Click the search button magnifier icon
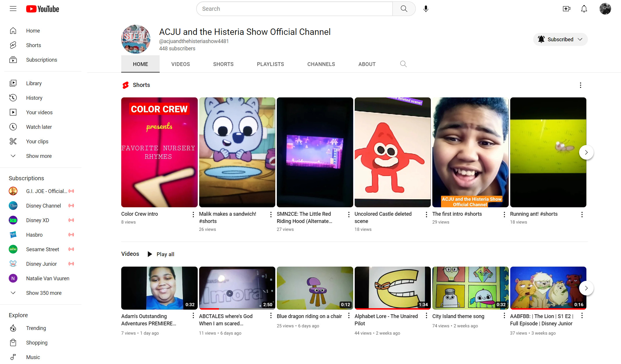Screen dimensions: 621x364 (404, 9)
